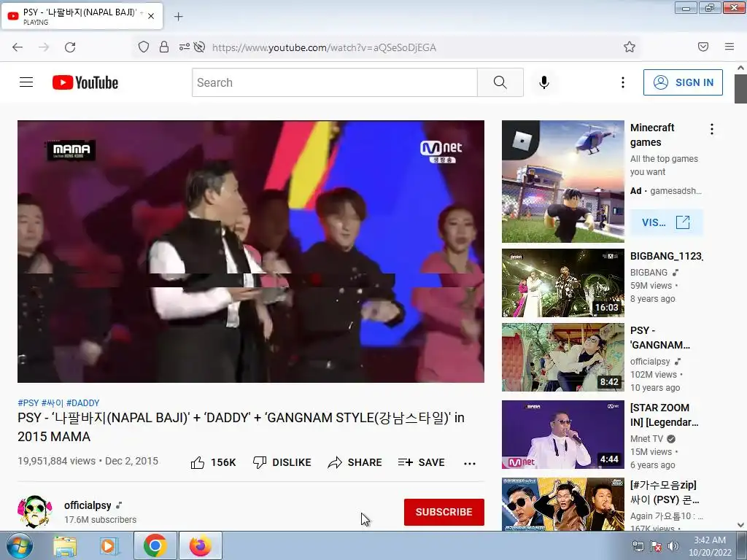The width and height of the screenshot is (747, 560).
Task: Click Firefox icon on taskbar
Action: [x=200, y=545]
